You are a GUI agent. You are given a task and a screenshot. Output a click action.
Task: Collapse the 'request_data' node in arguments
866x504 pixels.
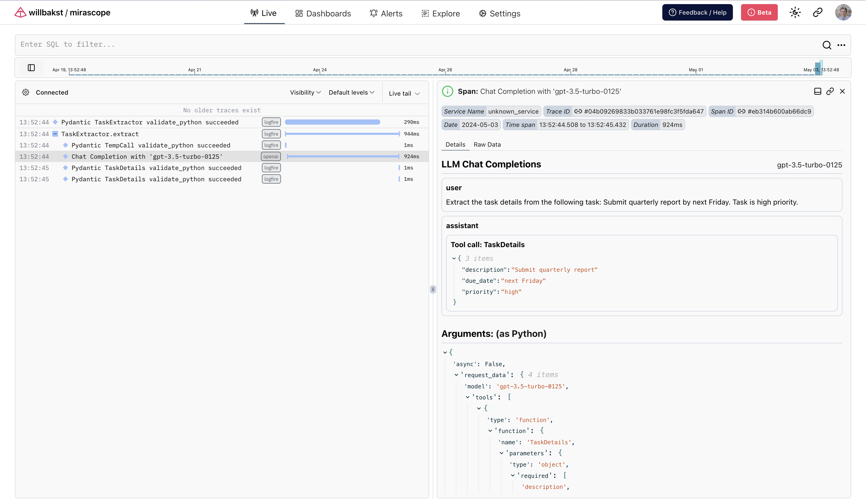click(456, 375)
